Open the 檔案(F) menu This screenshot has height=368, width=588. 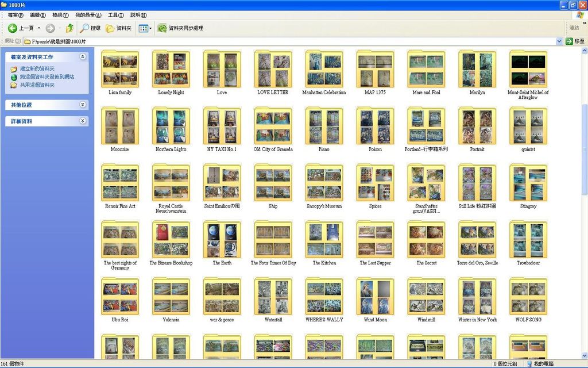16,15
